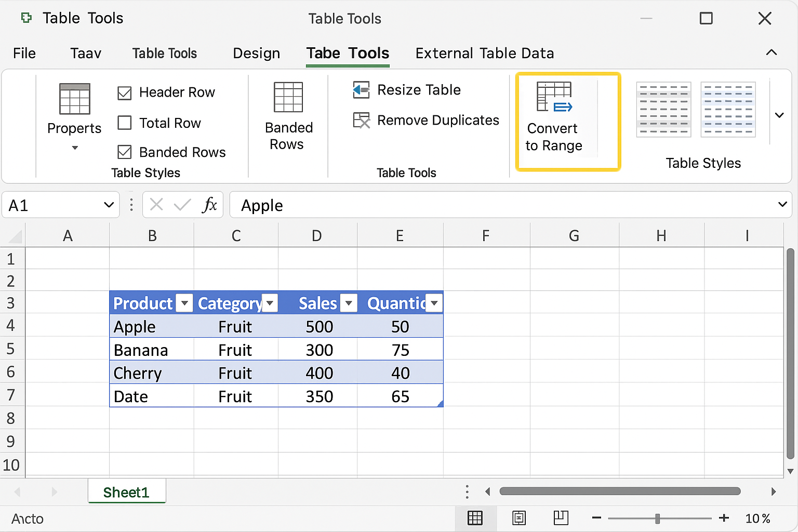Click the sheet tab bar options dots
This screenshot has height=532, width=798.
click(467, 491)
